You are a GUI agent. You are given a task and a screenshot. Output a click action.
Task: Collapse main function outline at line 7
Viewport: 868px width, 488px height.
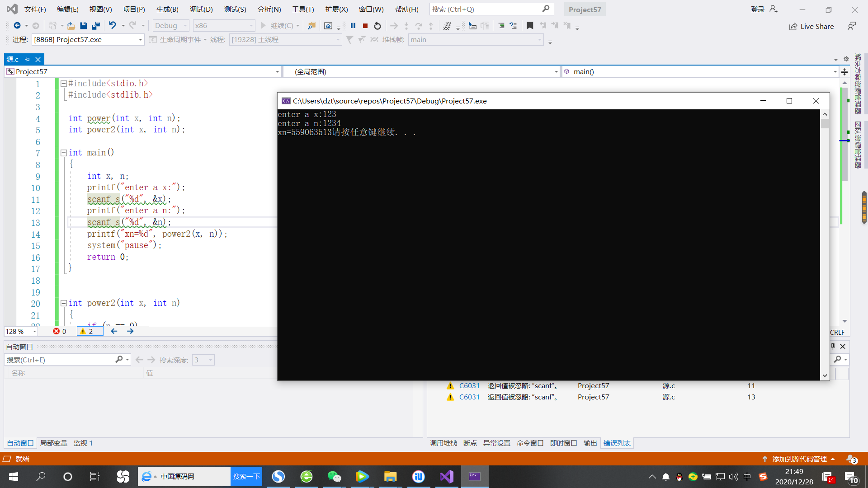(64, 153)
